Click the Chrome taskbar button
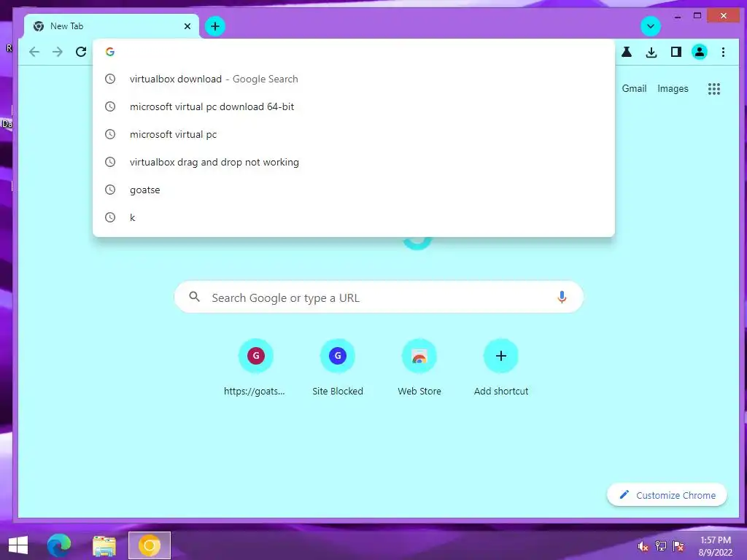Image resolution: width=747 pixels, height=560 pixels. coord(149,545)
